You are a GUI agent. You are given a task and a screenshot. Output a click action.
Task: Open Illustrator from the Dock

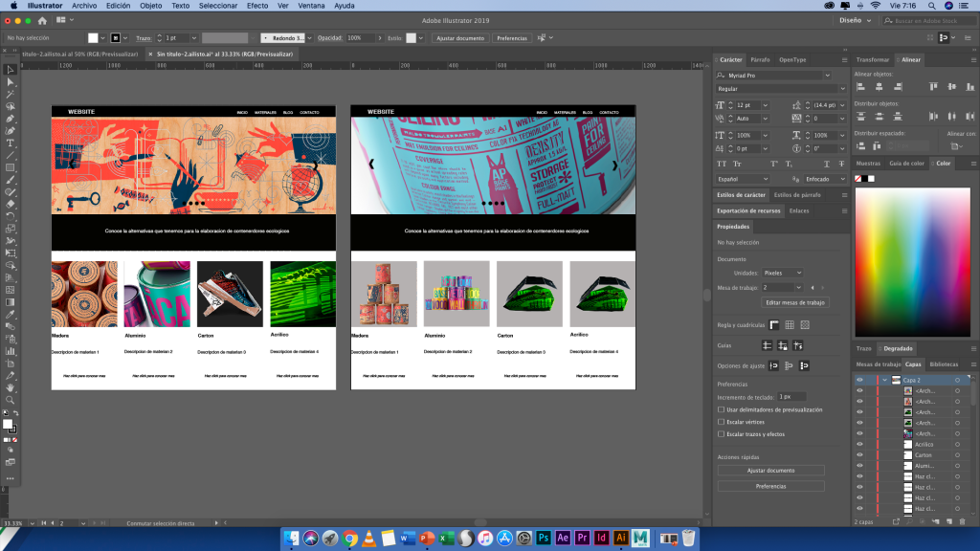[x=619, y=539]
